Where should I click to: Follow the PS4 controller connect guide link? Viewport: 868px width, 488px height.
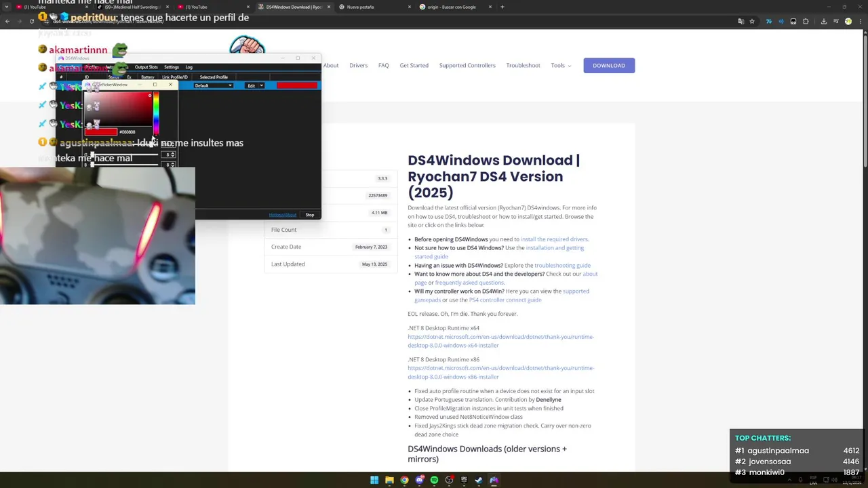coord(505,300)
